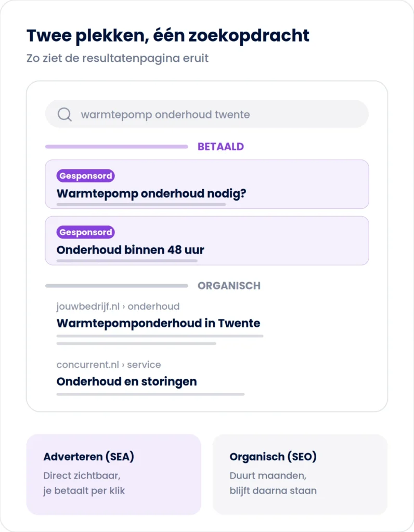Click the magnifying glass search icon

click(64, 115)
